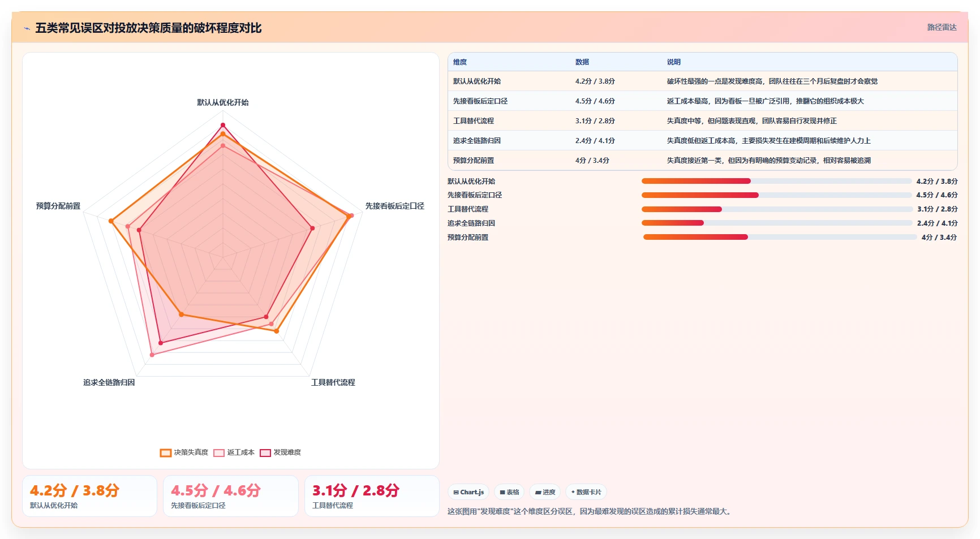Screen dimensions: 980x539
Task: Toggle the 发现难度 legend series
Action: point(280,452)
